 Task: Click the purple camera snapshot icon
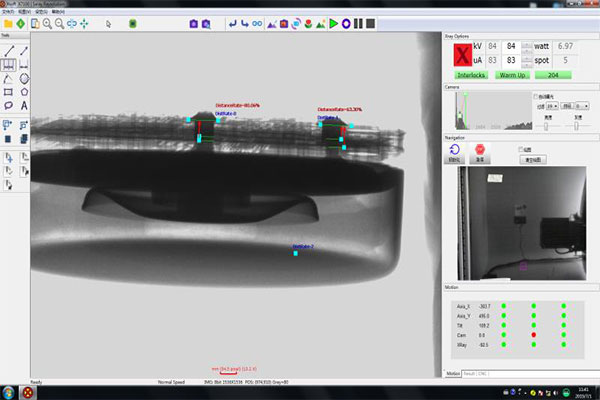click(x=194, y=24)
